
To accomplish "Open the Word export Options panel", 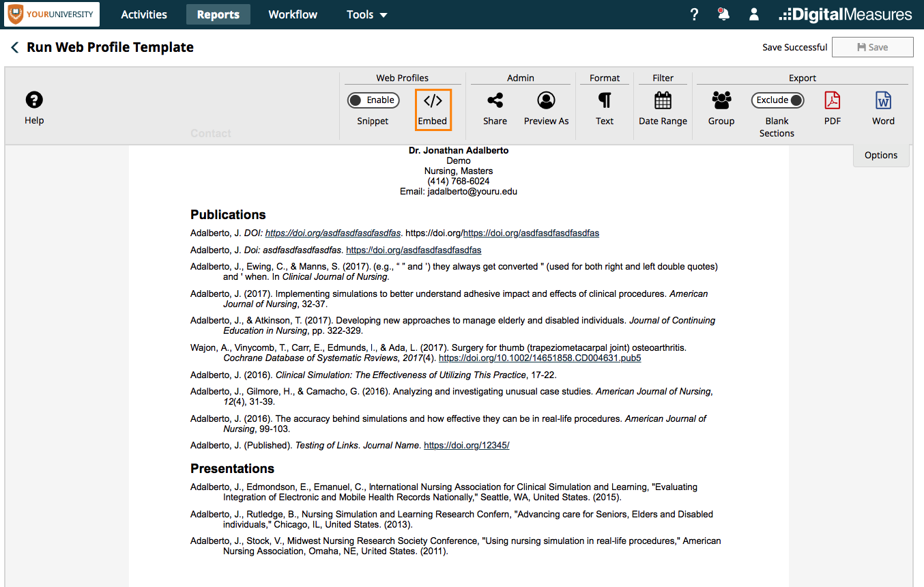I will (x=880, y=155).
